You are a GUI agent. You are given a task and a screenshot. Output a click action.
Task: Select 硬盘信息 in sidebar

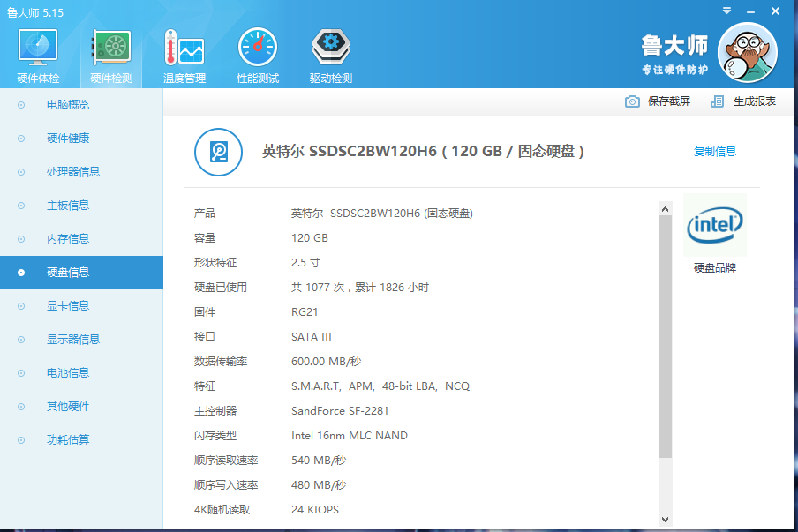coord(81,273)
